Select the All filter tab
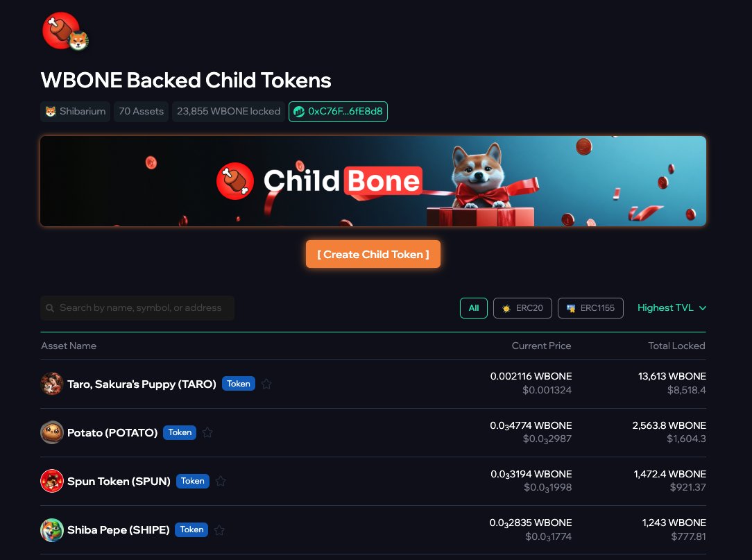This screenshot has width=752, height=560. pos(473,308)
